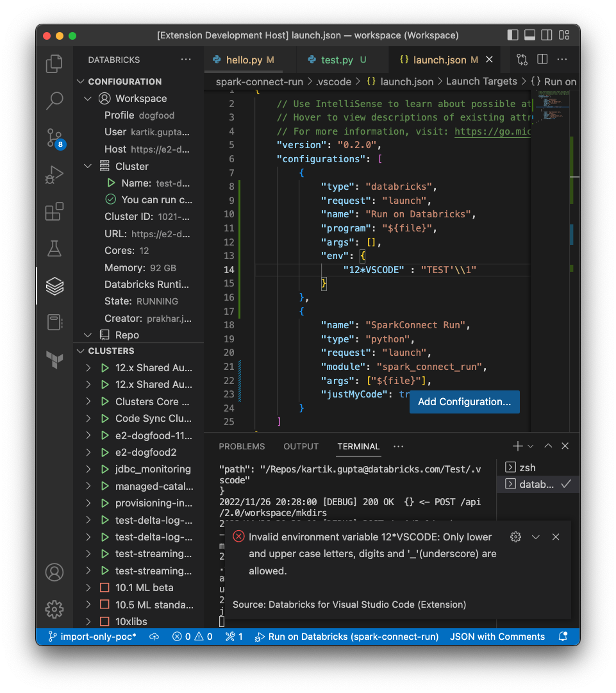This screenshot has width=616, height=693.
Task: Select the Clusters Core ... tree row
Action: click(x=139, y=402)
